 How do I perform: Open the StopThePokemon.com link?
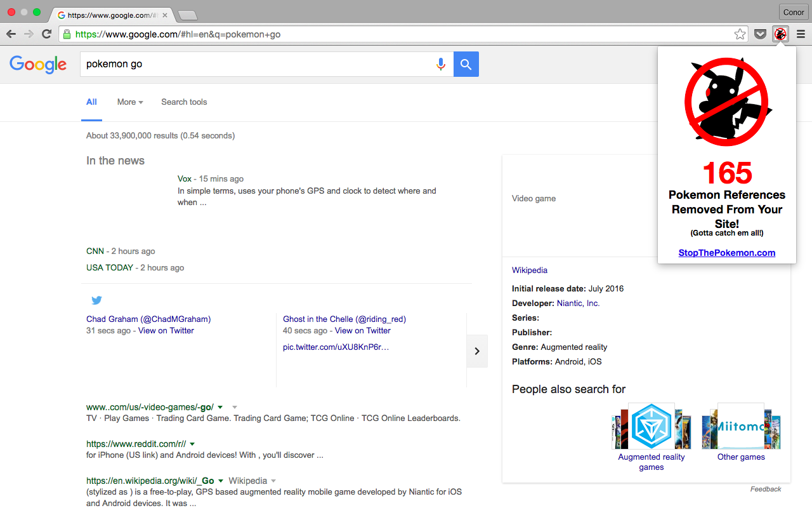pos(727,253)
